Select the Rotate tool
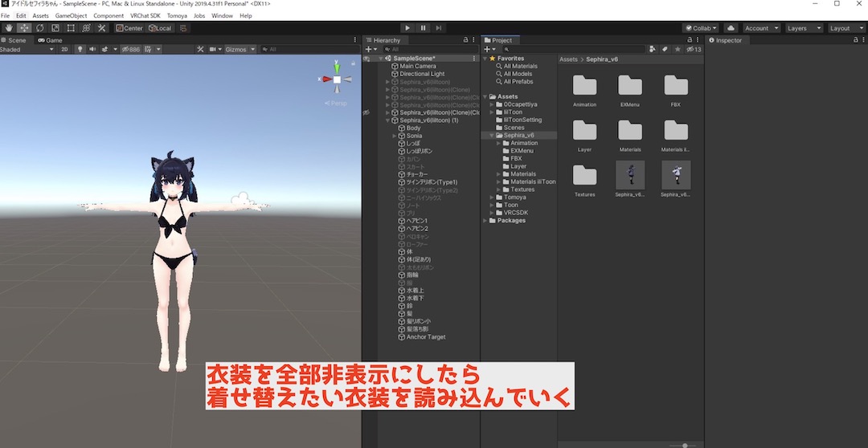This screenshot has height=448, width=868. coord(40,27)
